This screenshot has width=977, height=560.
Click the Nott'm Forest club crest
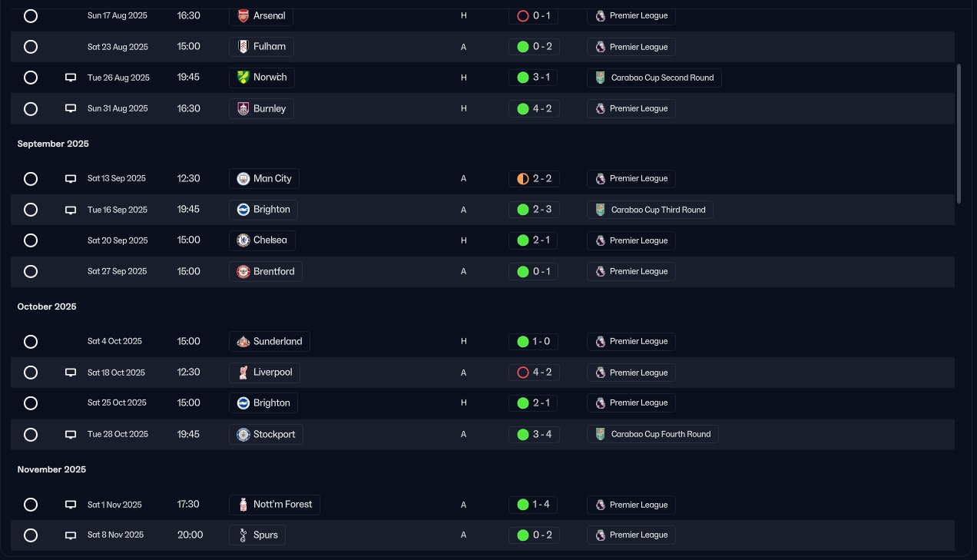pos(243,505)
